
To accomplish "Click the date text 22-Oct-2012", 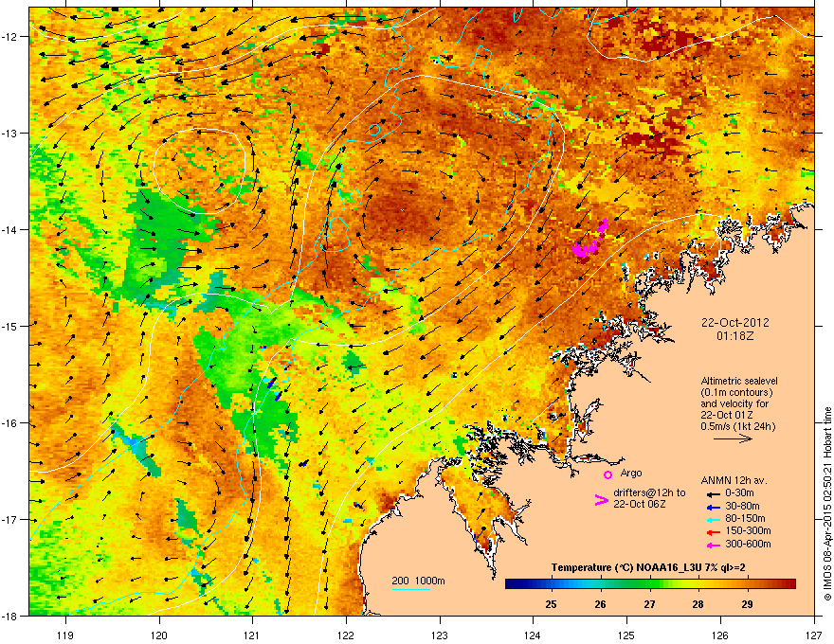I will (735, 323).
